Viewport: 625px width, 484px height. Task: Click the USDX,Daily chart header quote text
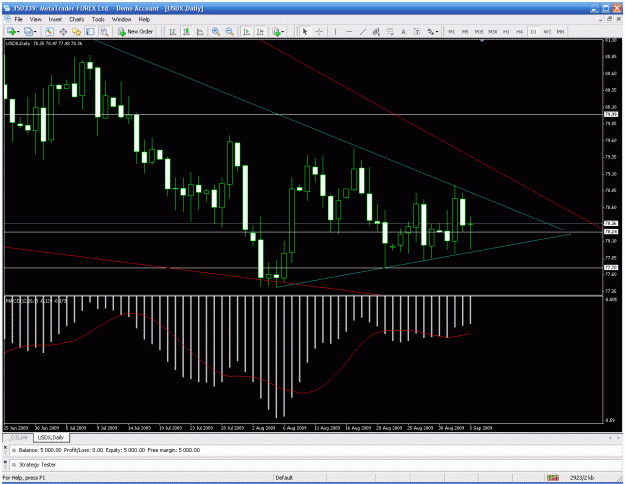point(43,43)
